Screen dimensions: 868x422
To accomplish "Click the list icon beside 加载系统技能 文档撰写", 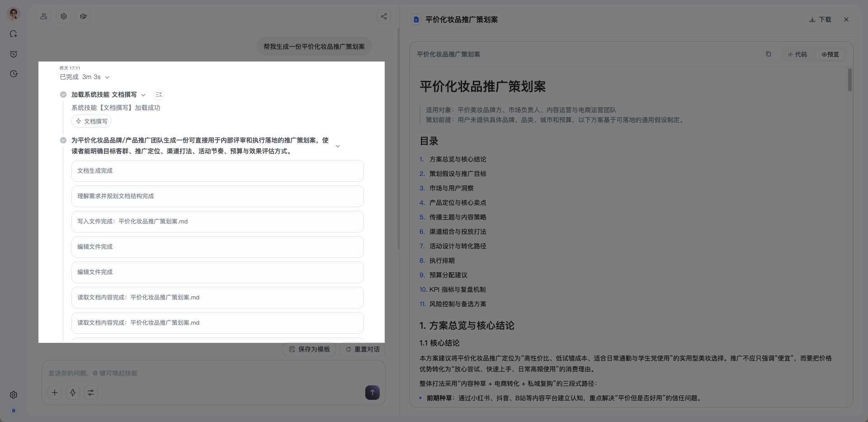I will pos(159,95).
